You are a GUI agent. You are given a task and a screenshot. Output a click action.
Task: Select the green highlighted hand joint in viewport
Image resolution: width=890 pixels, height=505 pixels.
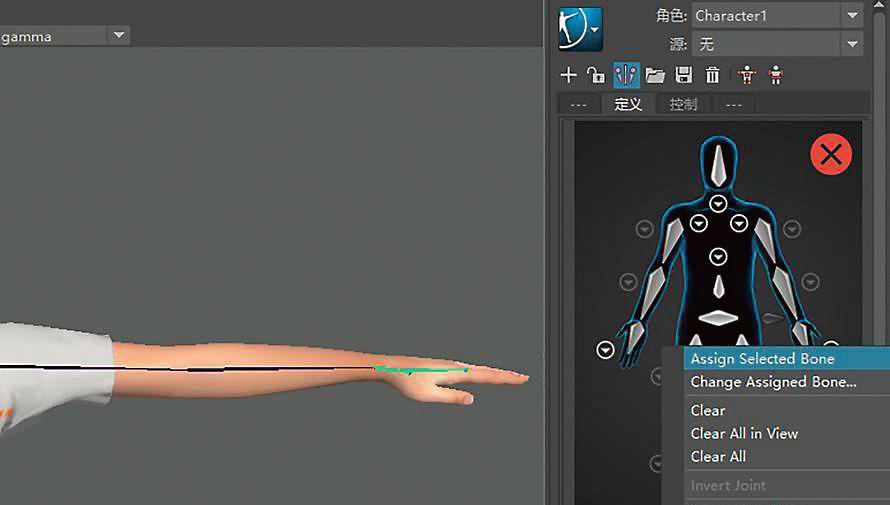tap(421, 371)
